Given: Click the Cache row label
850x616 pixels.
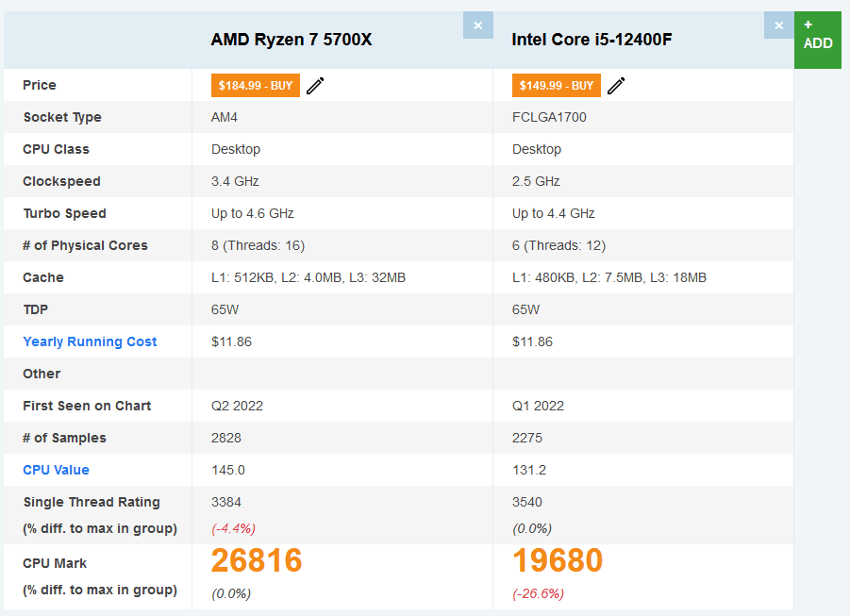Looking at the screenshot, I should [42, 277].
